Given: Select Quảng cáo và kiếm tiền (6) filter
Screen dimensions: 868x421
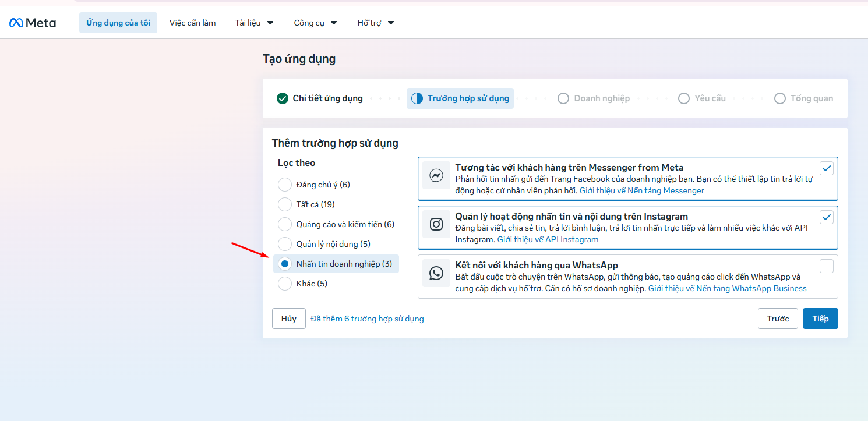Looking at the screenshot, I should pos(285,224).
